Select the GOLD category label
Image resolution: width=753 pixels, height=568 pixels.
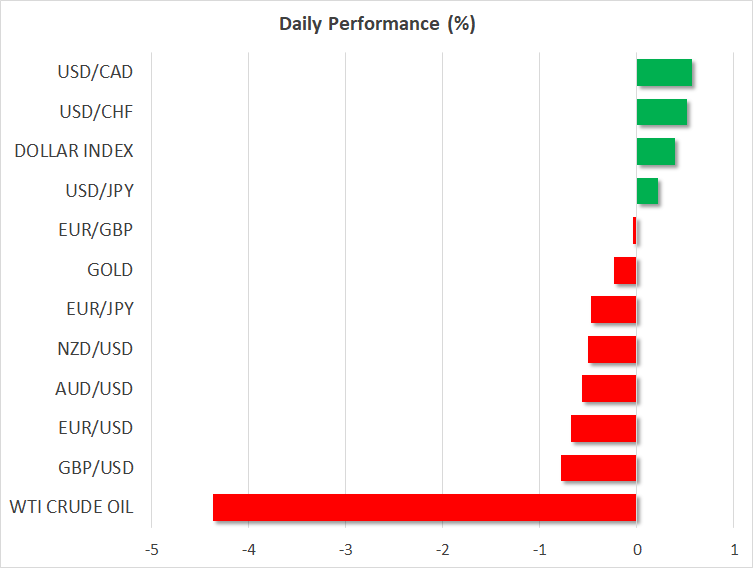[110, 270]
